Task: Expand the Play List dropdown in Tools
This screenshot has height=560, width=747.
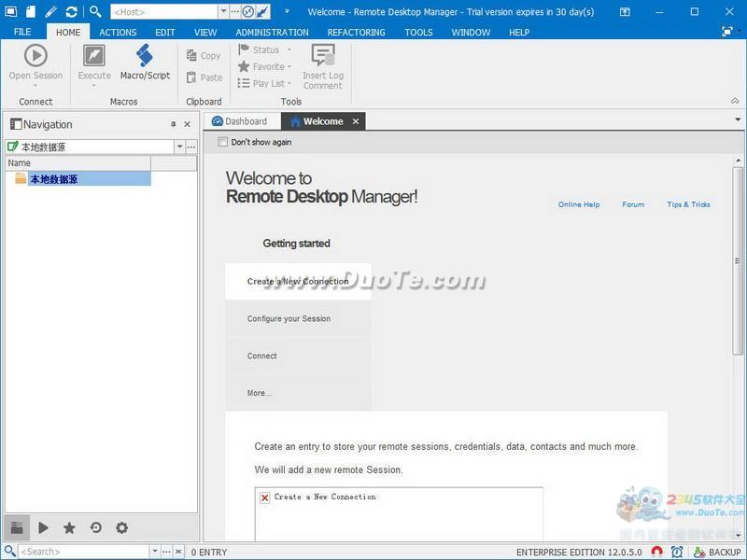Action: 289,83
